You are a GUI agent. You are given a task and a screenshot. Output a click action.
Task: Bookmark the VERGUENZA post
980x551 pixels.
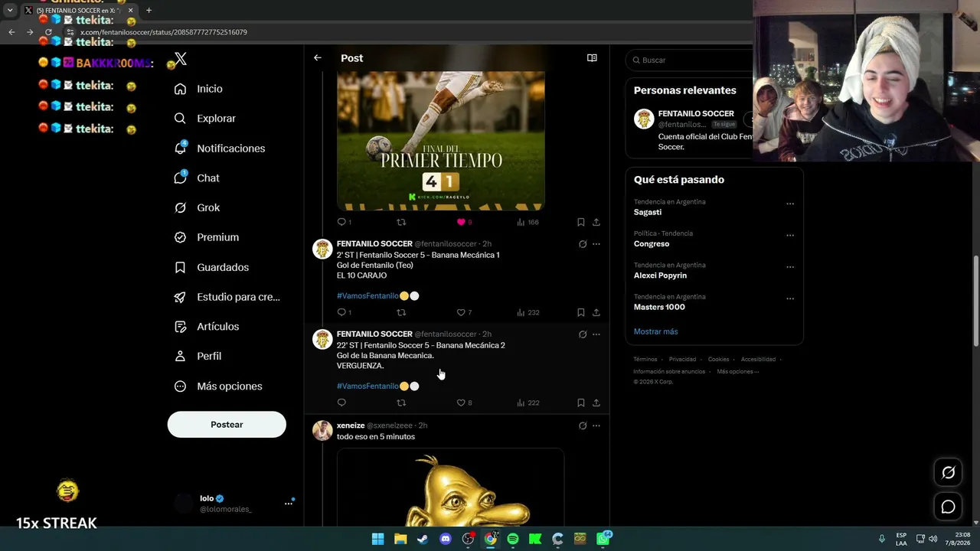coord(580,403)
